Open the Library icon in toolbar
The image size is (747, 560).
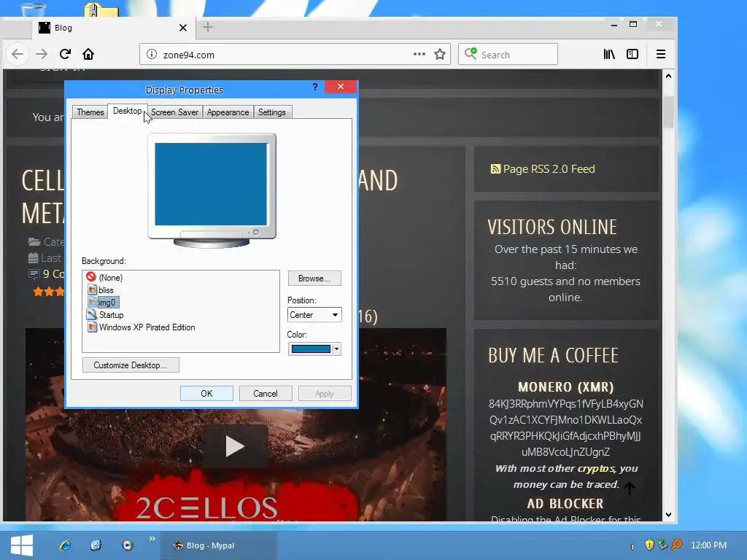[x=609, y=54]
